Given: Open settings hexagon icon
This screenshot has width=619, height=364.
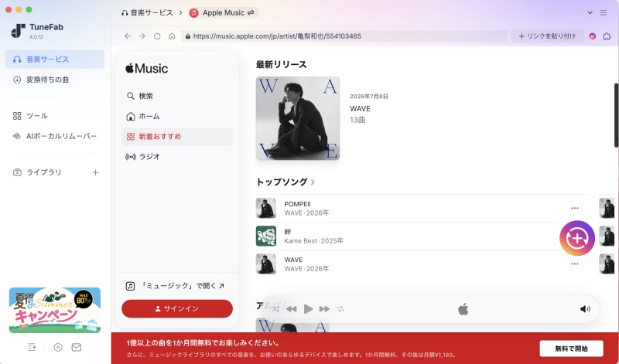Looking at the screenshot, I should point(58,347).
